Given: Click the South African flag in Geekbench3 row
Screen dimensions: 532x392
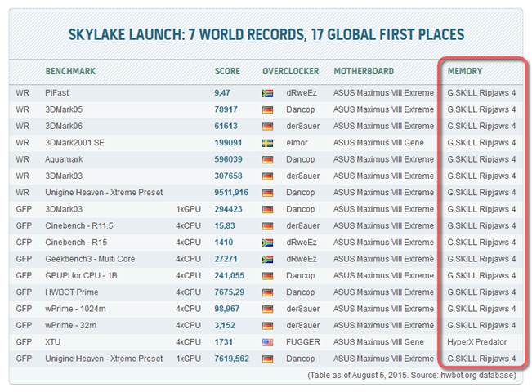Looking at the screenshot, I should [267, 259].
